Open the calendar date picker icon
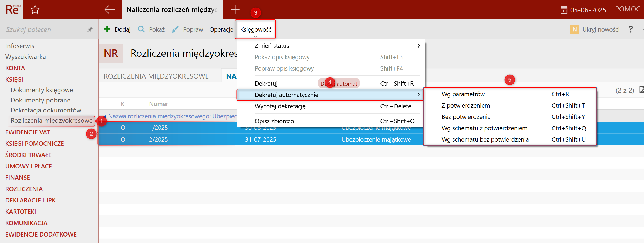 [x=564, y=10]
